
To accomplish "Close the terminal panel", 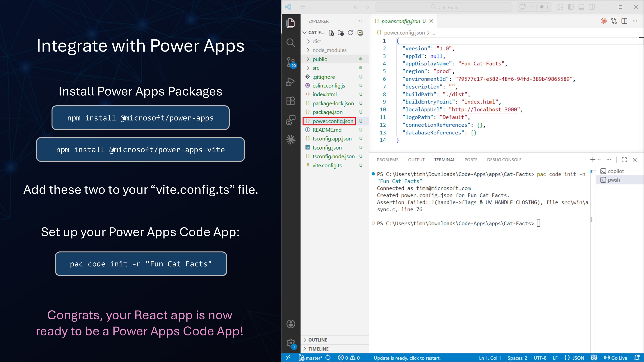I will tap(635, 160).
